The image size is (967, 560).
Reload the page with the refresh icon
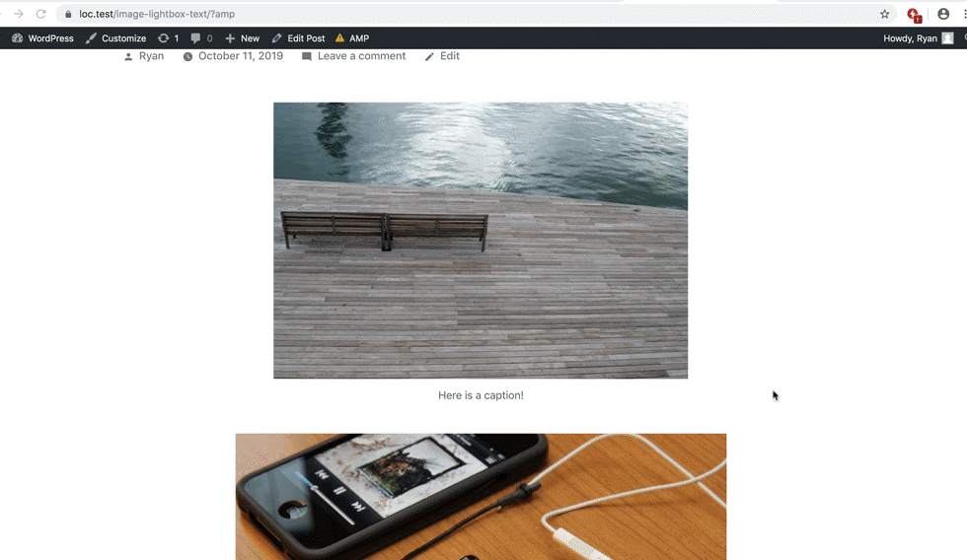(x=40, y=14)
